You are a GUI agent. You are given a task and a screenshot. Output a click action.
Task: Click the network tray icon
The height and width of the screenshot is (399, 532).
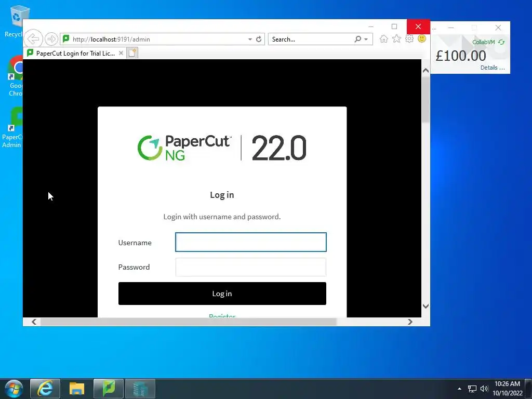point(472,389)
